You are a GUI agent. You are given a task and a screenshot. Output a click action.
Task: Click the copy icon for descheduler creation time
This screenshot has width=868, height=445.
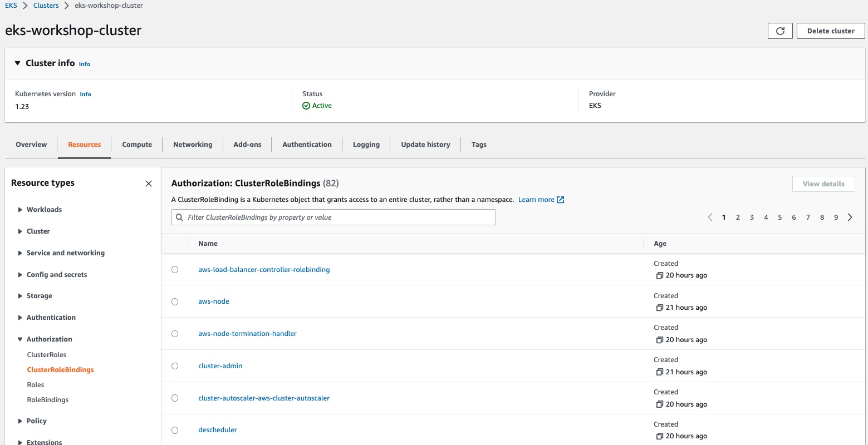tap(659, 437)
